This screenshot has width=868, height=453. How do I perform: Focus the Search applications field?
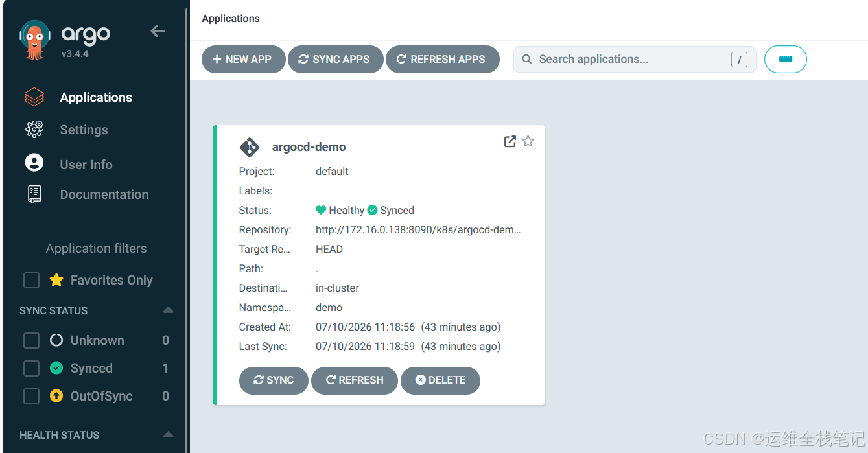click(x=635, y=59)
